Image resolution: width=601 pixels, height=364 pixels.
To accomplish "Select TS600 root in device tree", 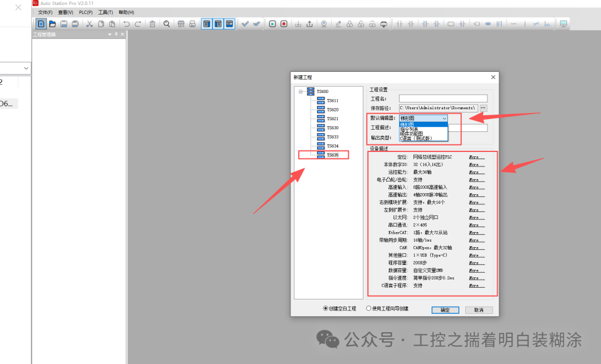I will 322,92.
